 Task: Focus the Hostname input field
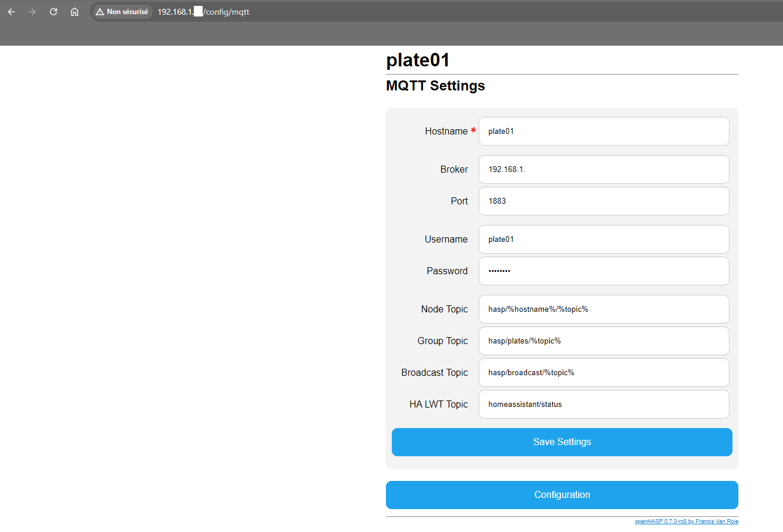[x=604, y=132]
